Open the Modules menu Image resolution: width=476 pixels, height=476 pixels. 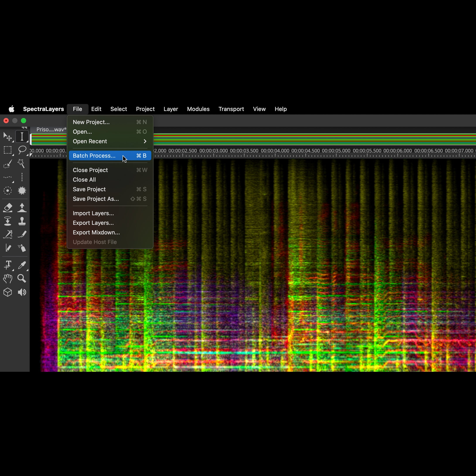tap(198, 109)
